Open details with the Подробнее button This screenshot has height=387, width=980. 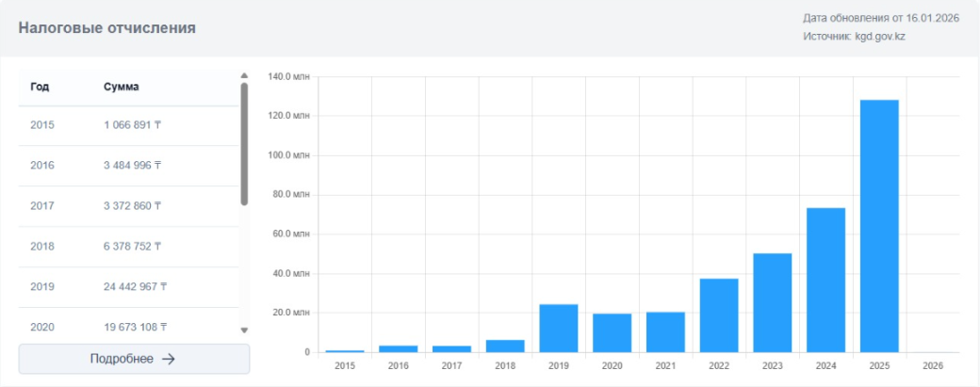(x=134, y=359)
